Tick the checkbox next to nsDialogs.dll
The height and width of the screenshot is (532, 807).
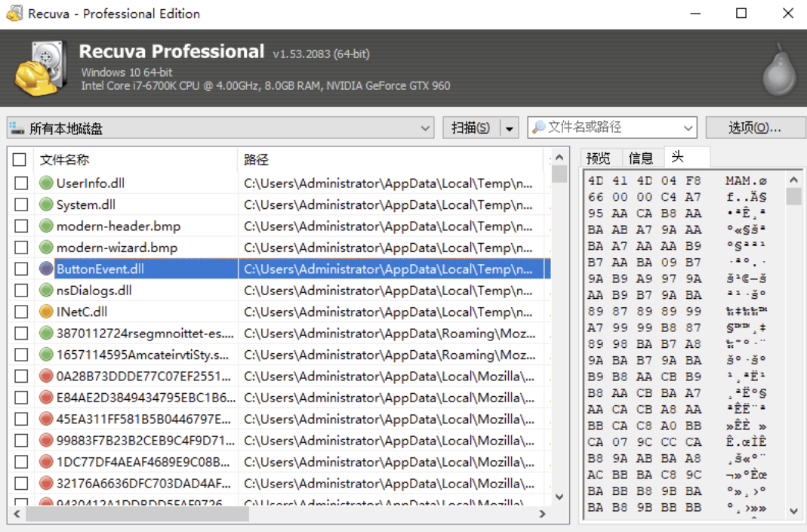(x=21, y=291)
